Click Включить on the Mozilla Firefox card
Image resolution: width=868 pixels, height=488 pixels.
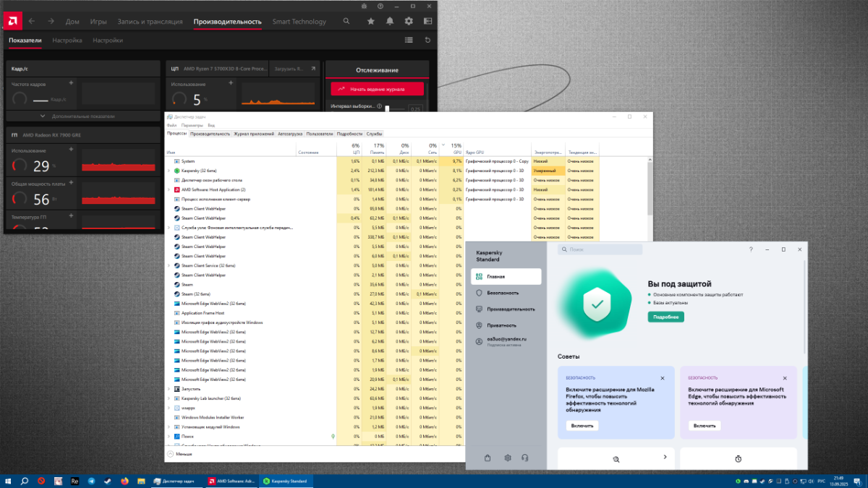pos(582,426)
